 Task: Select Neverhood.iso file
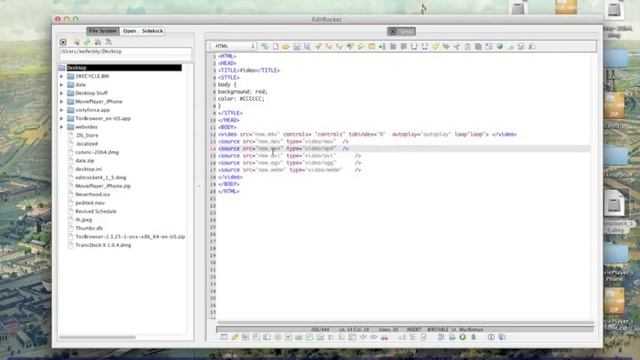point(92,194)
